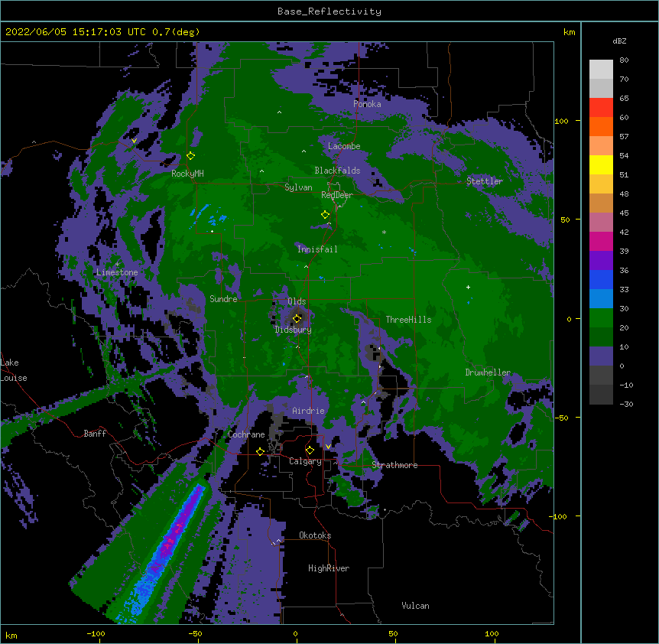Select the yellow diamond marker below Cochrane
The height and width of the screenshot is (644, 659).
click(x=260, y=452)
